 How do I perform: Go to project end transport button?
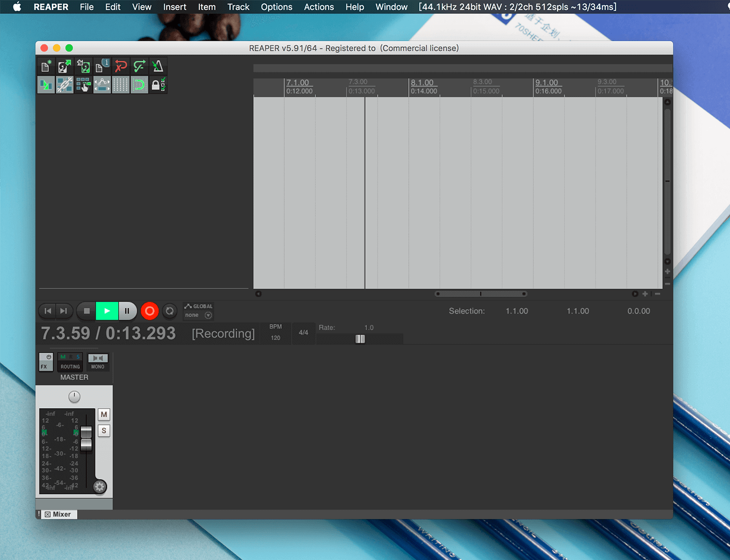(64, 311)
